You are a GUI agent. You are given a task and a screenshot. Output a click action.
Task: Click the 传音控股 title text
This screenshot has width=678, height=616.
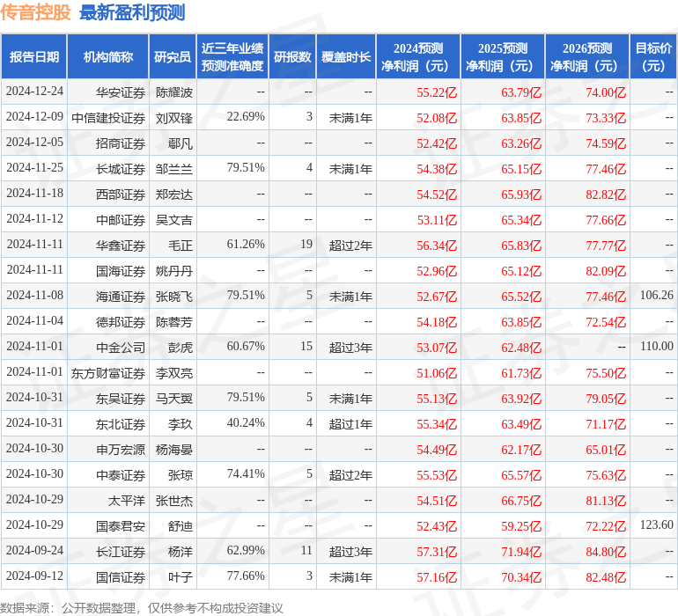35,12
